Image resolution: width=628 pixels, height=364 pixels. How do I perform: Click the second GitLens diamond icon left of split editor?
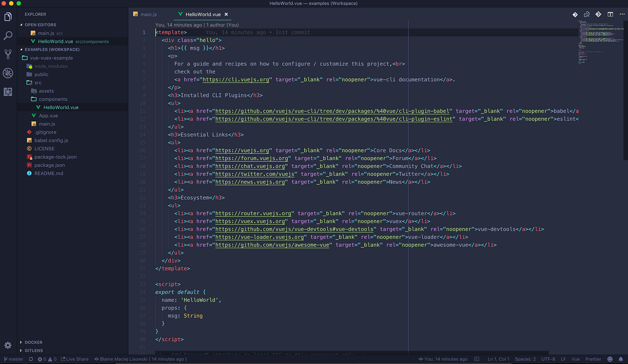598,15
